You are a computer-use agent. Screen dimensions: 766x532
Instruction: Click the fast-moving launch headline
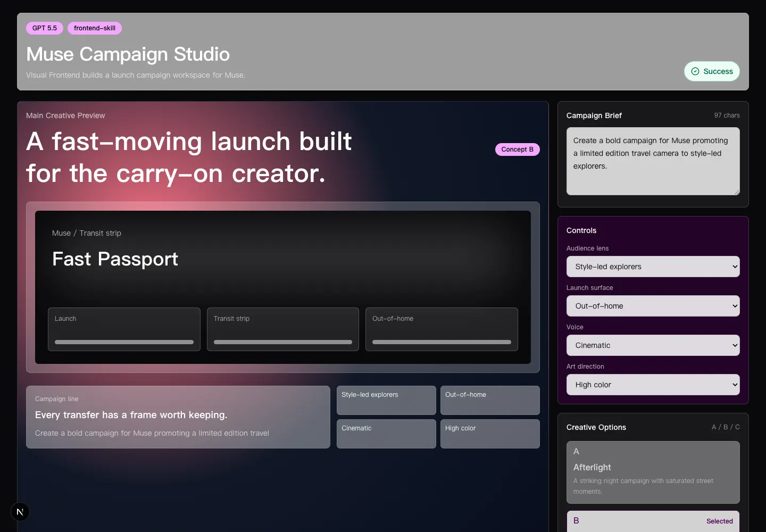pyautogui.click(x=189, y=157)
